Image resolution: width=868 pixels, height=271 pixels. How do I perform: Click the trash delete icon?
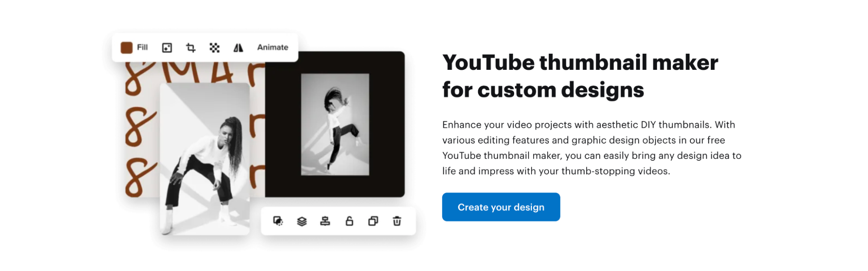click(x=397, y=221)
